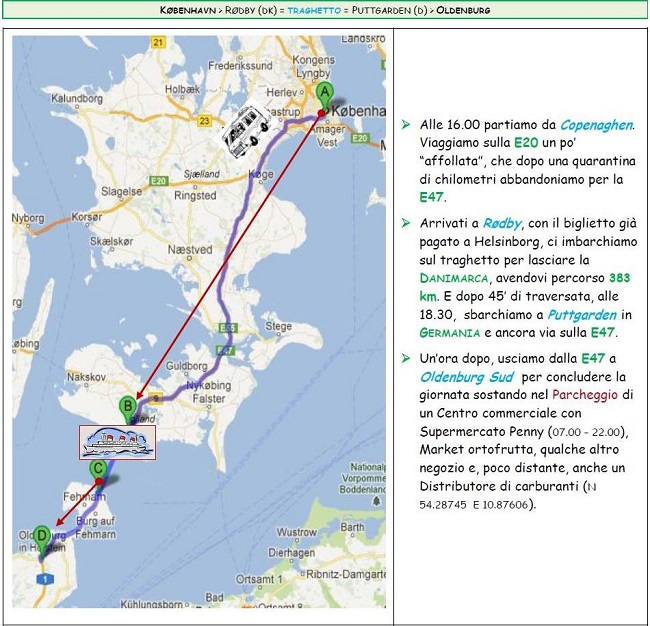Click the blue 'TRAGHETTO' word in the header
Screen dimensions: 650x626
click(314, 10)
